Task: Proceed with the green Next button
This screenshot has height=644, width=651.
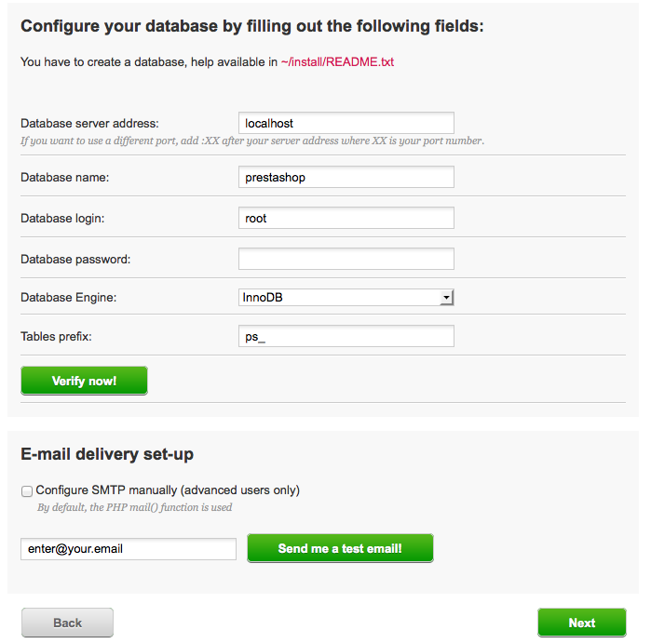Action: click(581, 623)
